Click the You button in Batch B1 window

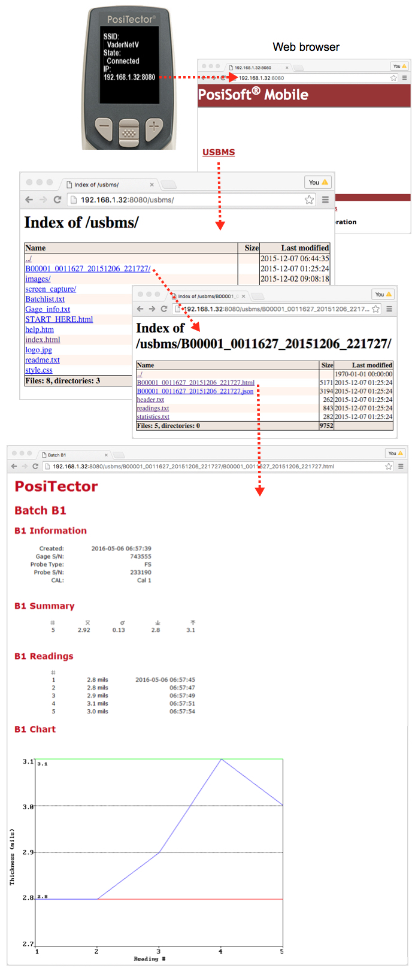[x=395, y=453]
